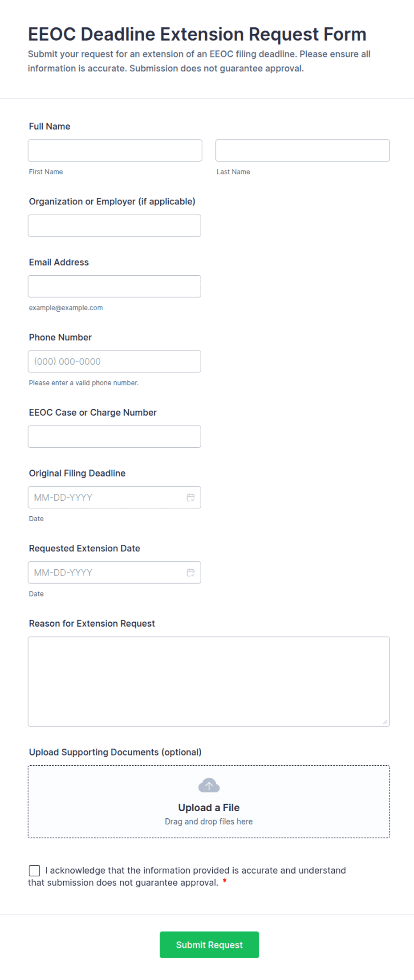This screenshot has height=980, width=414.
Task: Click the Requested Extension Date field
Action: tap(114, 573)
